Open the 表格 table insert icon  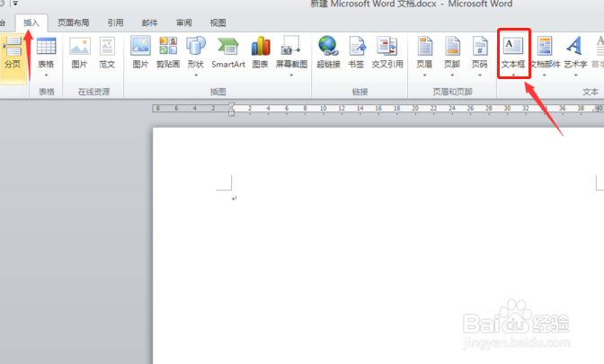46,46
